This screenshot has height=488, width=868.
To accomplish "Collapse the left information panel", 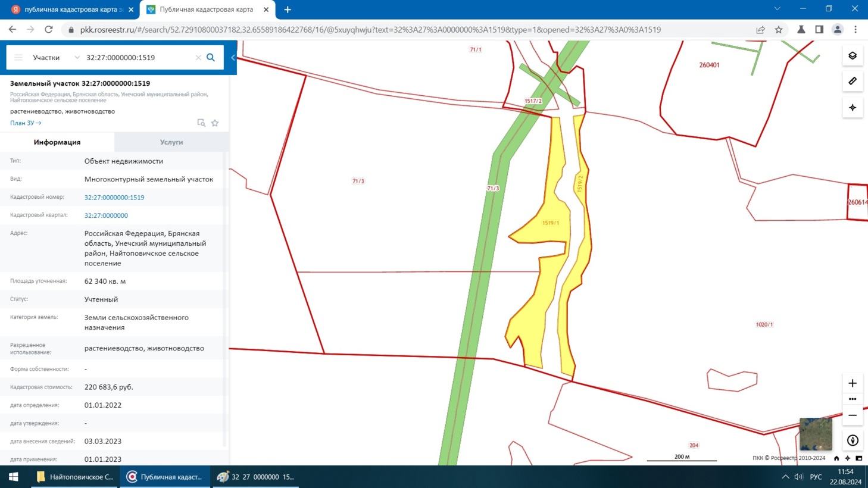I will point(233,58).
